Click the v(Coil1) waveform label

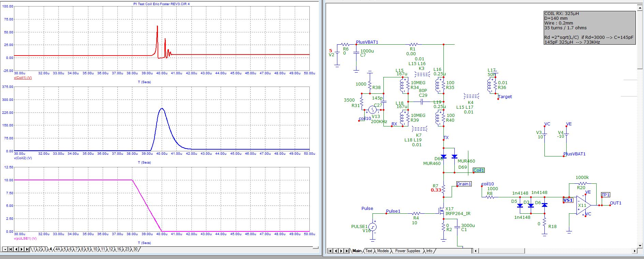pyautogui.click(x=23, y=78)
